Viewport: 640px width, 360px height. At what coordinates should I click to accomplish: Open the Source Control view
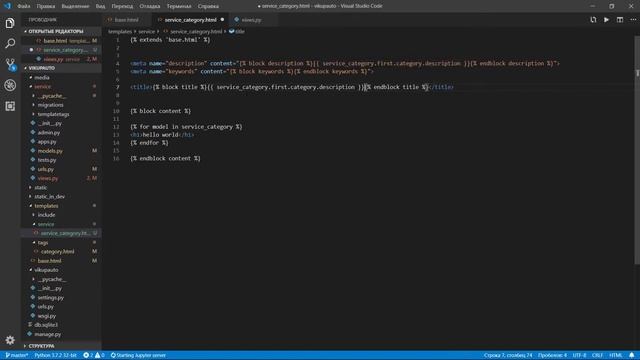(x=10, y=64)
